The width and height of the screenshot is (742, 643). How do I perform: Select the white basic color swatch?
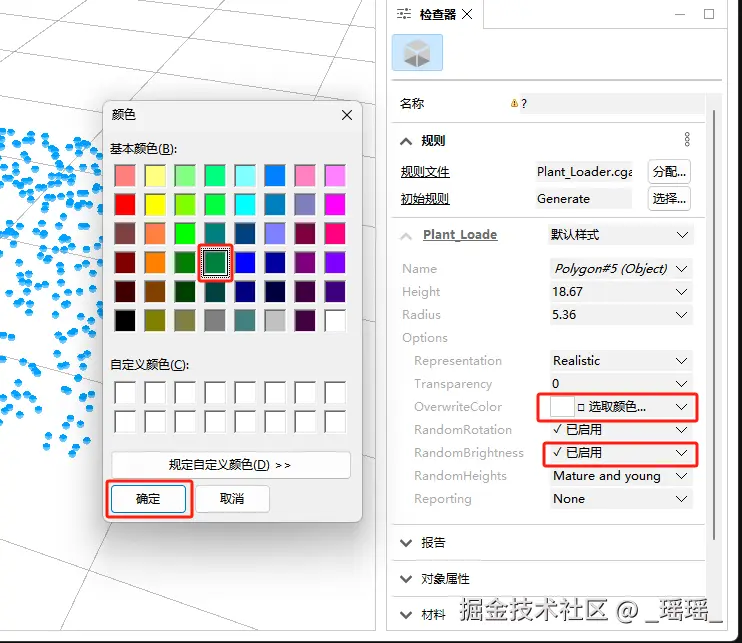click(x=335, y=321)
